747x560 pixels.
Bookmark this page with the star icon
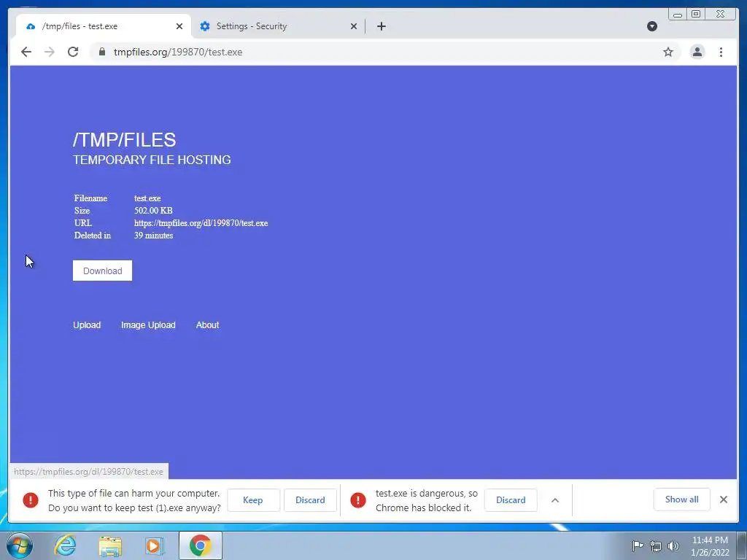(668, 52)
